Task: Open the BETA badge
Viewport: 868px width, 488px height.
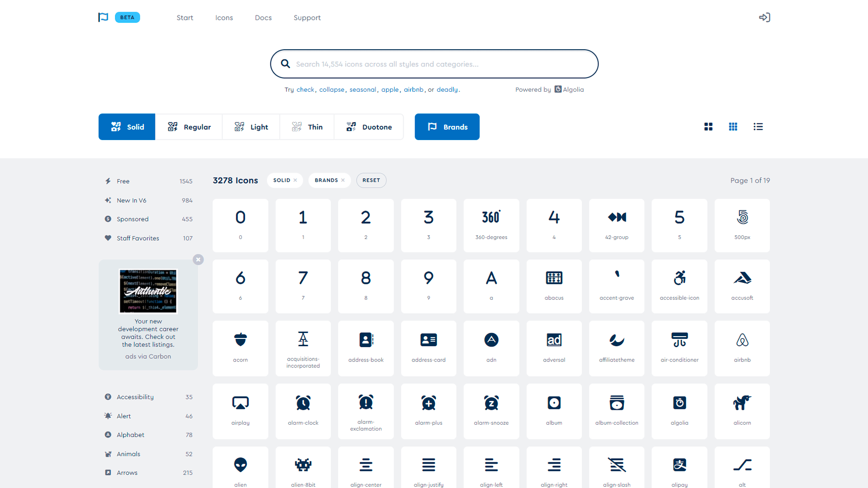Action: tap(127, 17)
